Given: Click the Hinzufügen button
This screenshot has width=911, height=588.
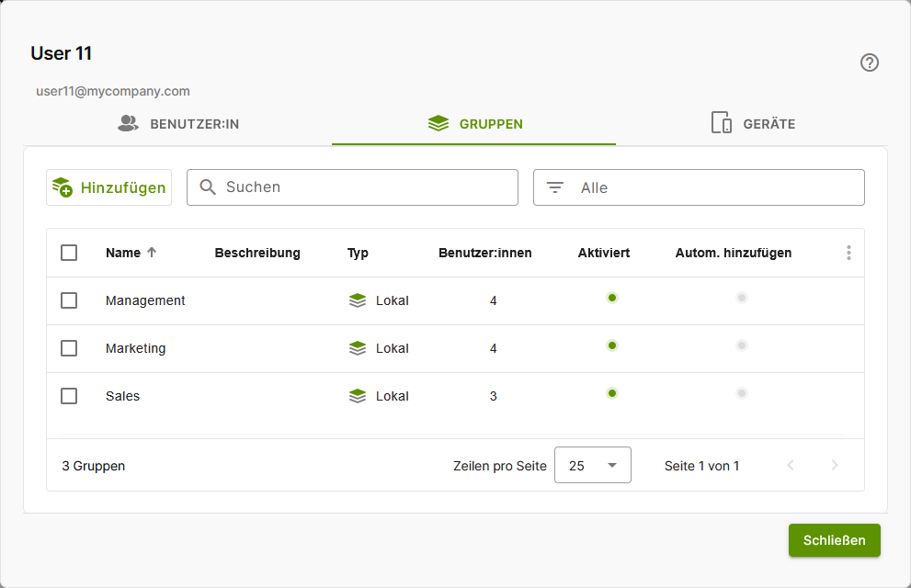Looking at the screenshot, I should pyautogui.click(x=109, y=187).
